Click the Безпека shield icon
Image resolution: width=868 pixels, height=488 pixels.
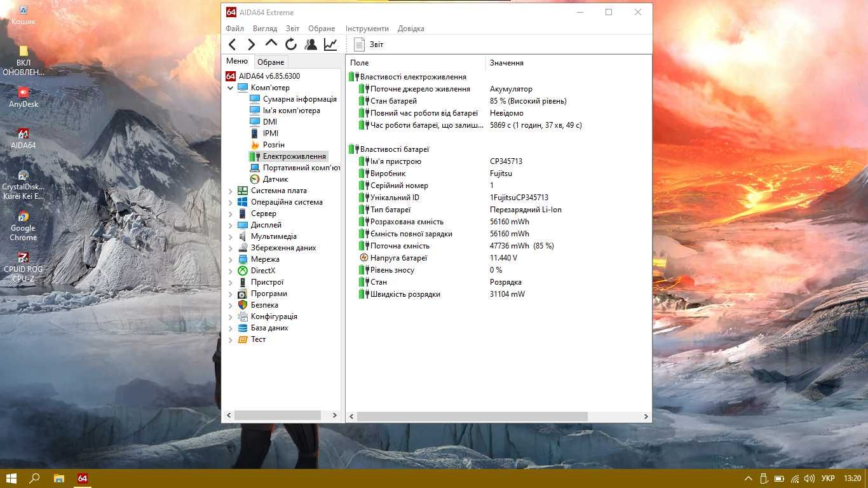click(243, 305)
